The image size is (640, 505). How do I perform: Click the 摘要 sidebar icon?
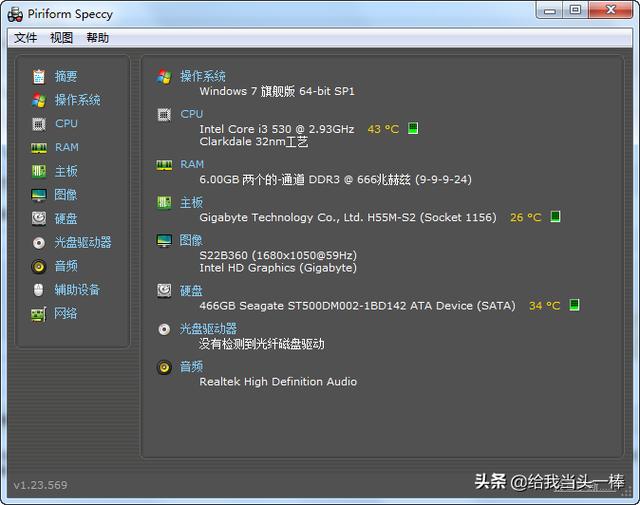coord(39,76)
